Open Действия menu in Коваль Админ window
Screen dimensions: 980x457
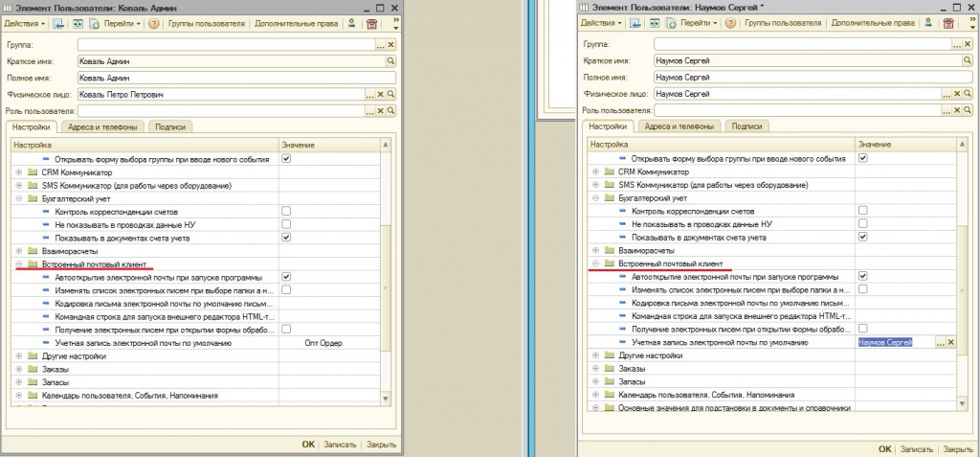click(x=26, y=24)
